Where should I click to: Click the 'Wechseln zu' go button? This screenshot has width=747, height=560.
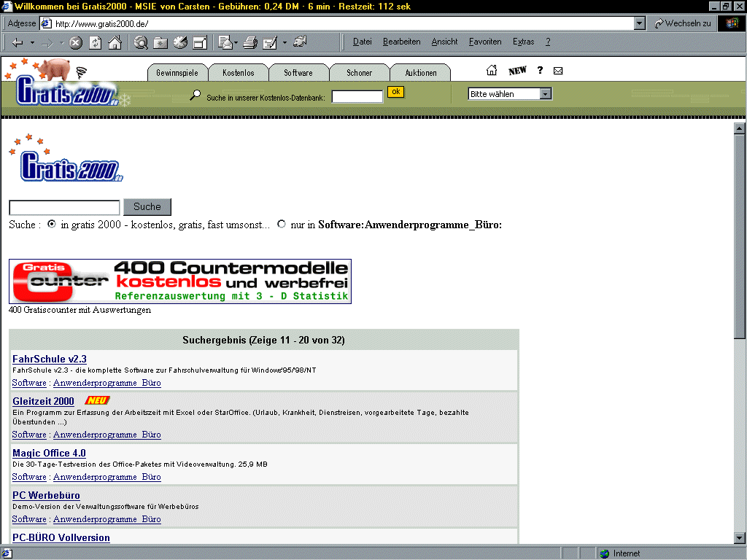coord(682,23)
